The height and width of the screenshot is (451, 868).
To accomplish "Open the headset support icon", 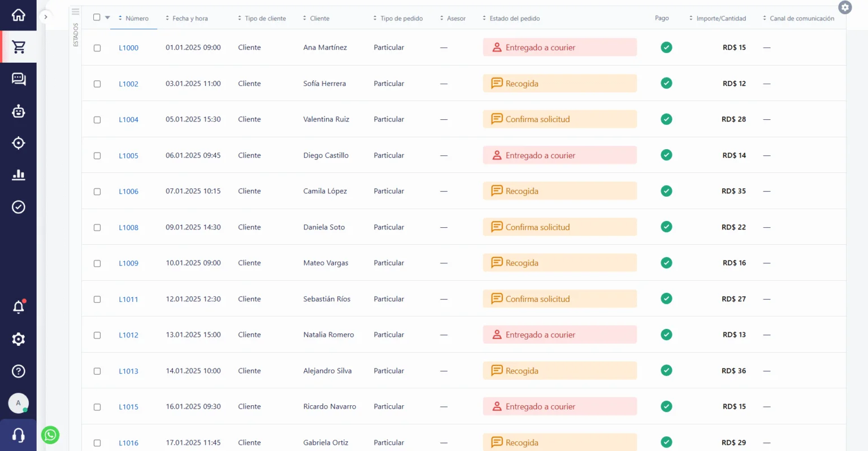I will click(x=18, y=435).
